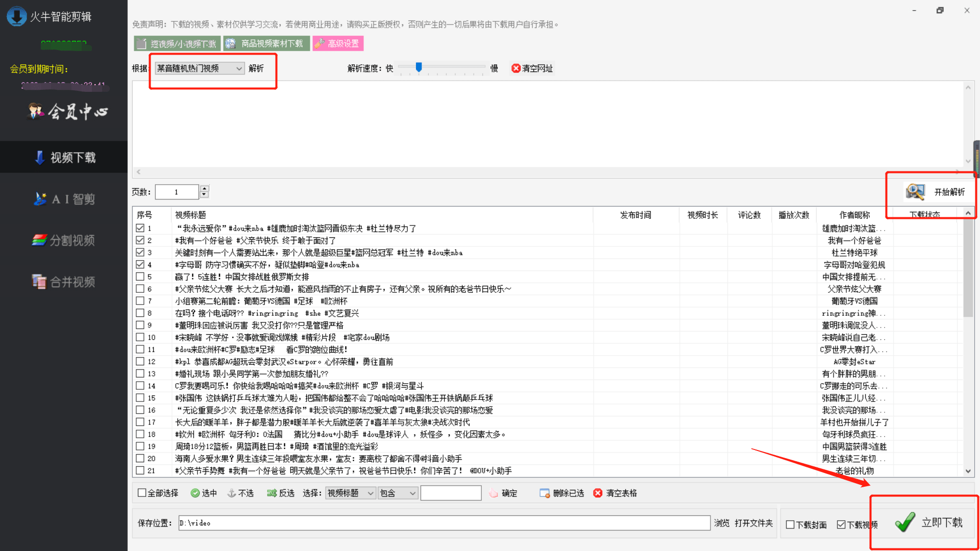This screenshot has width=980, height=551.
Task: Open 分割视频 in the sidebar
Action: pyautogui.click(x=64, y=240)
